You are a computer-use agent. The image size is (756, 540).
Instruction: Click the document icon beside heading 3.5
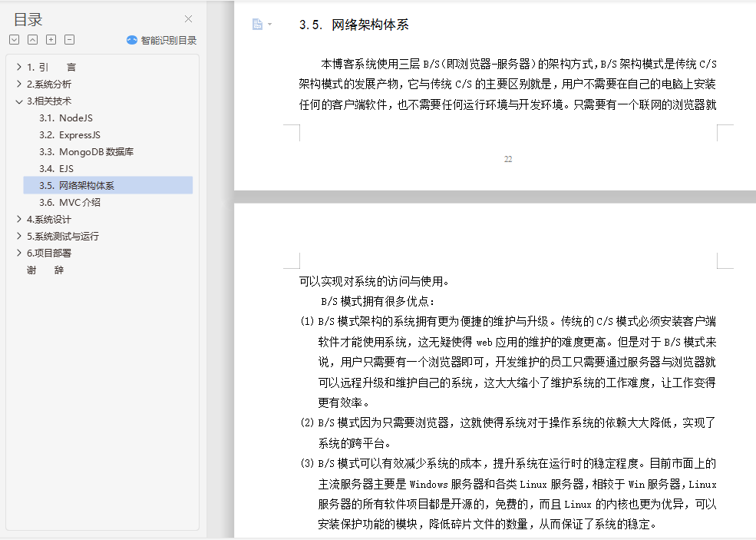[x=257, y=24]
